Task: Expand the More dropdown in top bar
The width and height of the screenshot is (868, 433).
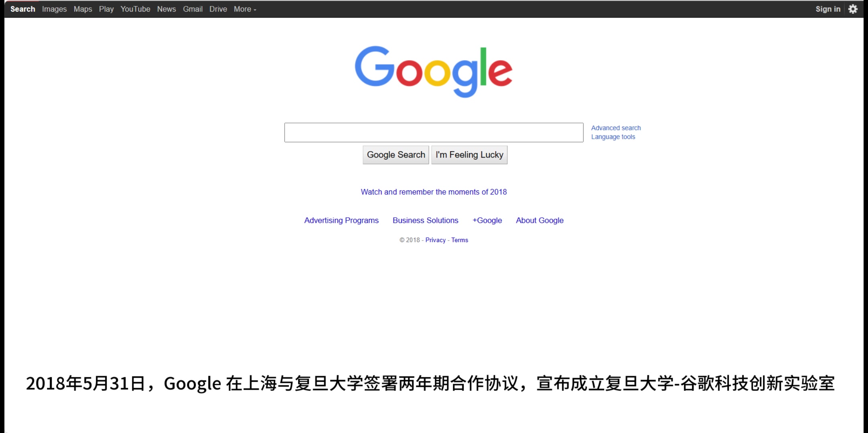Action: coord(245,9)
